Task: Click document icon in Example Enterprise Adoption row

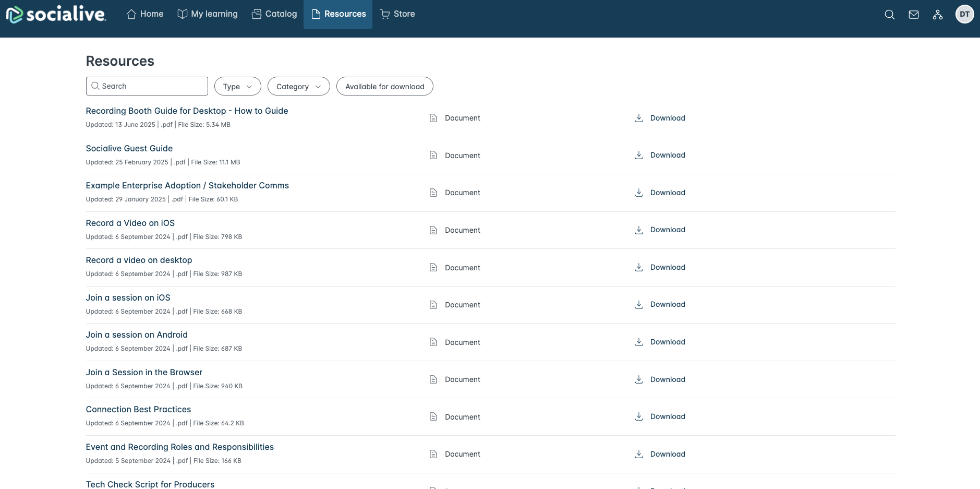Action: [433, 193]
